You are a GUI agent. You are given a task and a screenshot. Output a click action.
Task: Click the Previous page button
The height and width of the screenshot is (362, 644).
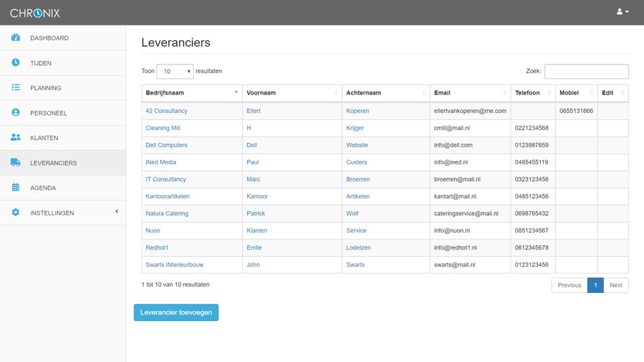[570, 286]
